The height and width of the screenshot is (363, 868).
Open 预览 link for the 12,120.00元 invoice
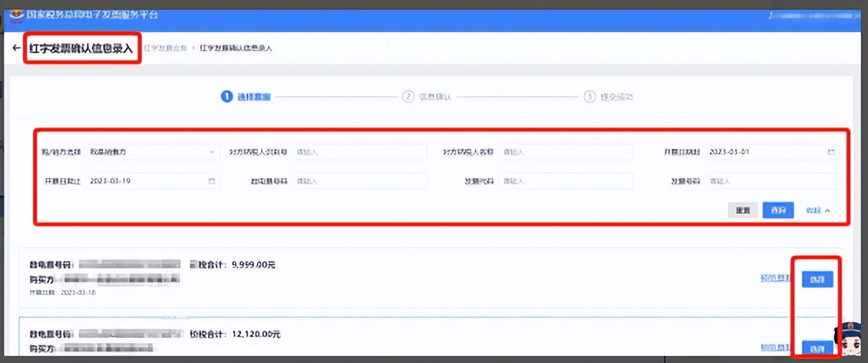776,348
